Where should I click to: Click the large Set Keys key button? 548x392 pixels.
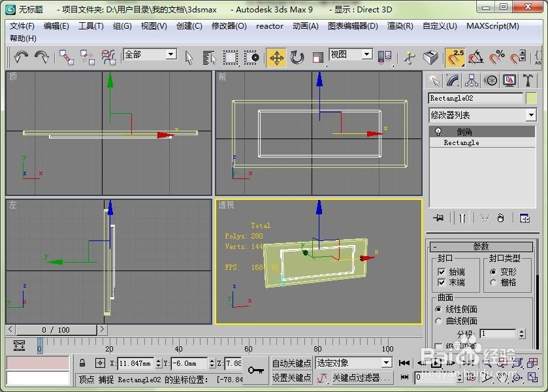click(255, 370)
